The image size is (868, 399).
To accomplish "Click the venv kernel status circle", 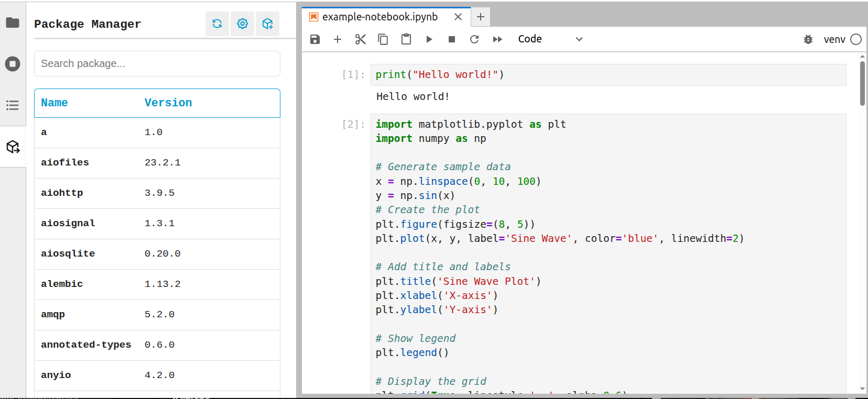I will (856, 39).
